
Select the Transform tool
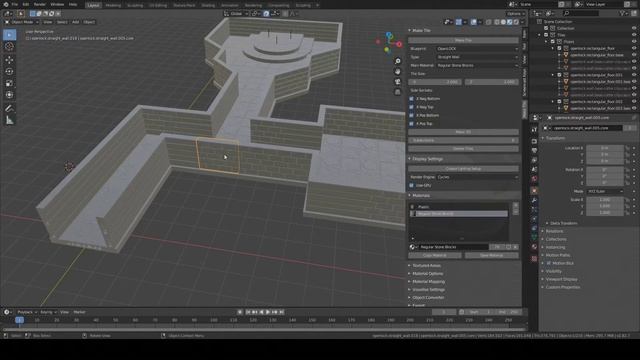[x=9, y=95]
